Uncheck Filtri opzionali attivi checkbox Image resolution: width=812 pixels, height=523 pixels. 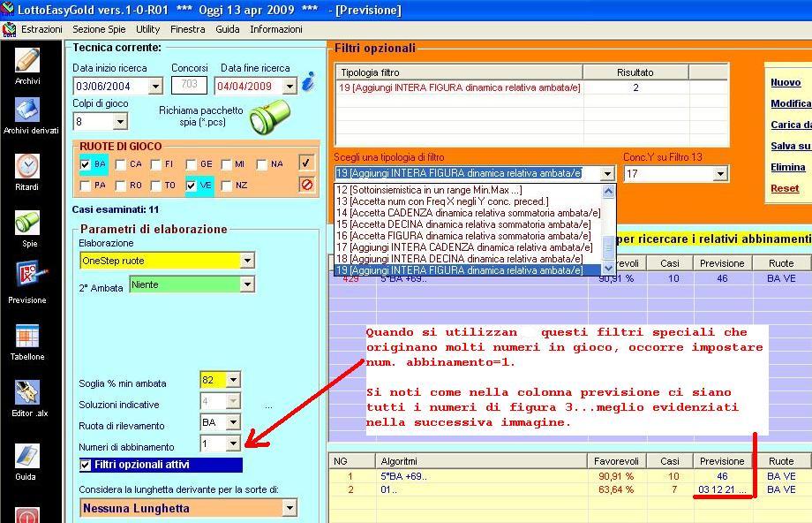click(86, 465)
